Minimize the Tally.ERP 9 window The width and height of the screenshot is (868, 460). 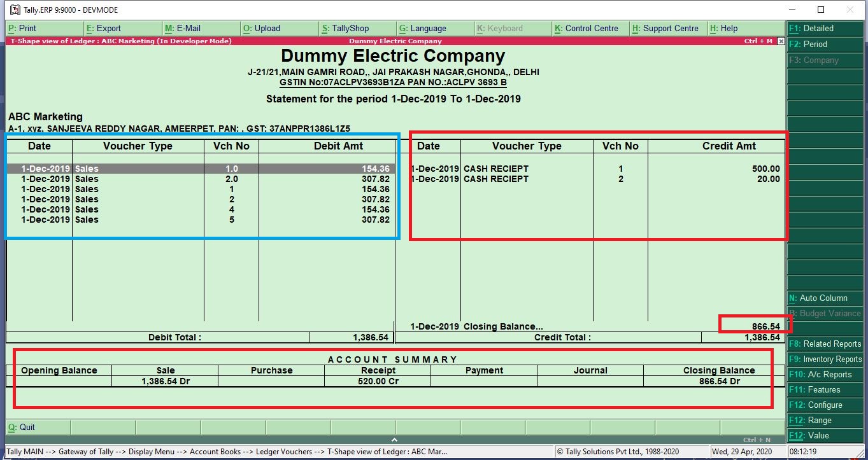point(792,10)
